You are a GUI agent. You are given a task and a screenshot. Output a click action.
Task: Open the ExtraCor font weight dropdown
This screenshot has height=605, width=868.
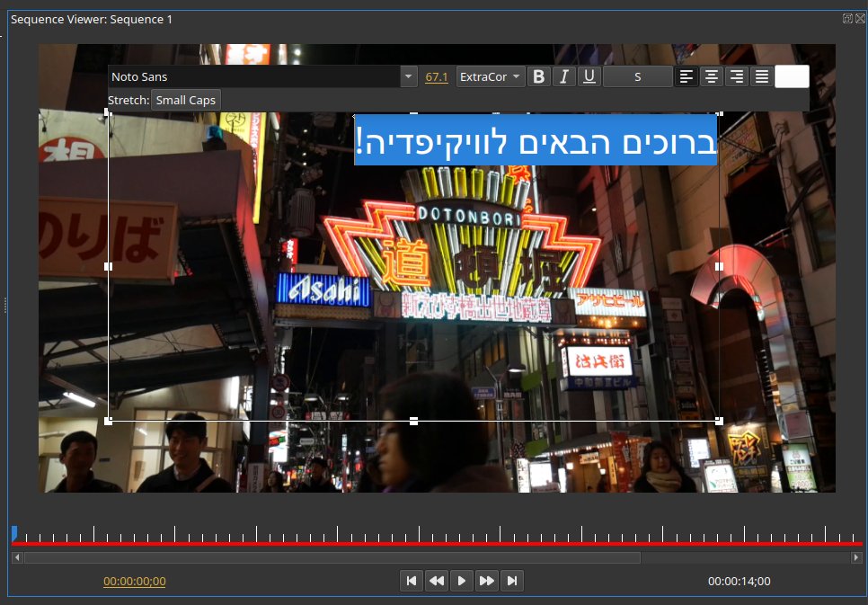tap(491, 76)
